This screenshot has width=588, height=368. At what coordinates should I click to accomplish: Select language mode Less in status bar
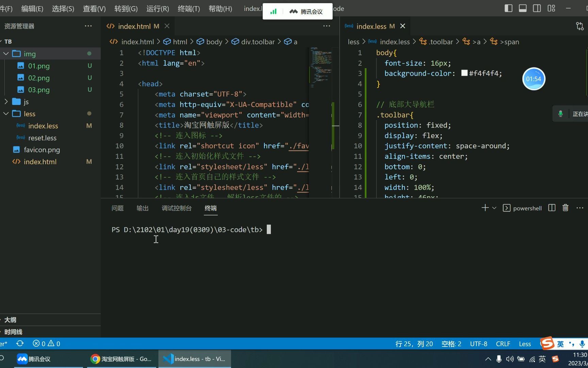525,343
